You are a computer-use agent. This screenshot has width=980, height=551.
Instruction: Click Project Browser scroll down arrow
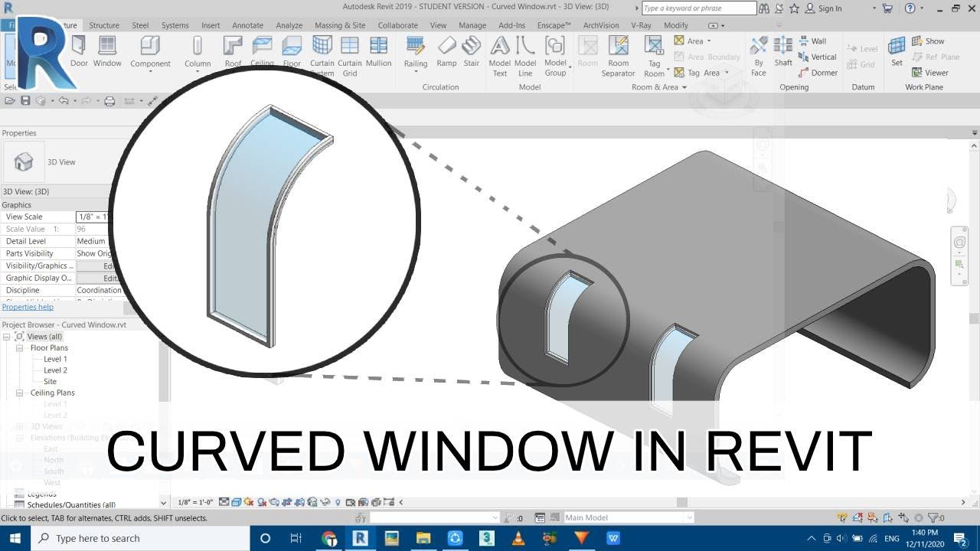tap(163, 503)
